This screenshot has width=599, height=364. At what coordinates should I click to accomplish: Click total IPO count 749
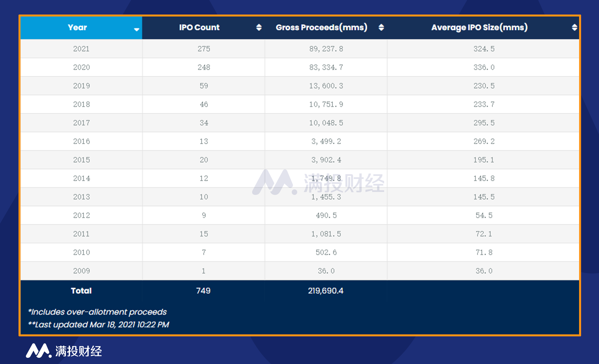point(203,291)
